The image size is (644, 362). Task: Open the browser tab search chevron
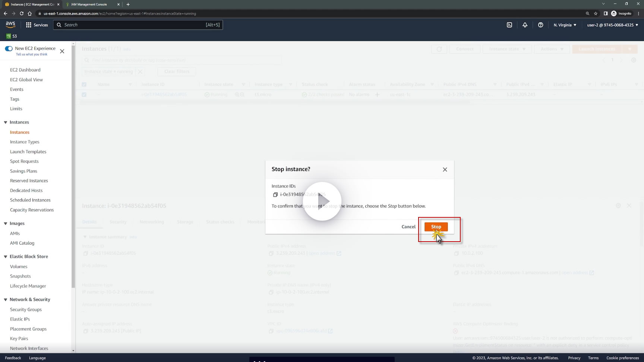click(603, 4)
